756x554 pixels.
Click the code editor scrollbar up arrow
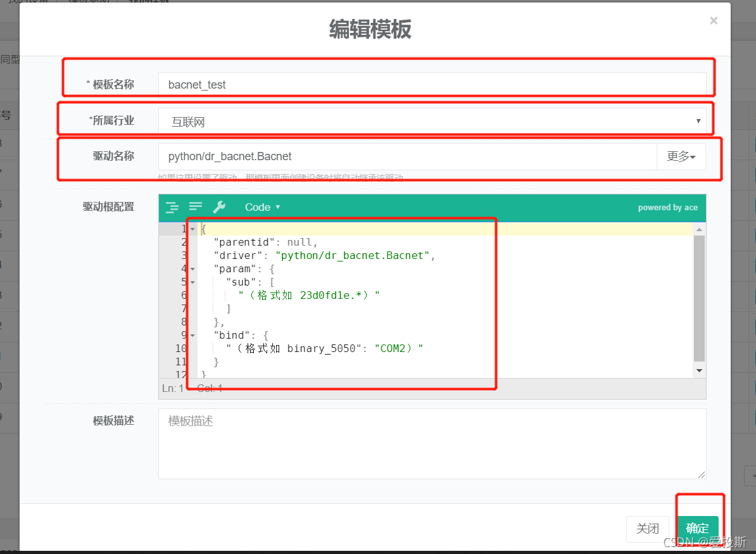pyautogui.click(x=699, y=230)
